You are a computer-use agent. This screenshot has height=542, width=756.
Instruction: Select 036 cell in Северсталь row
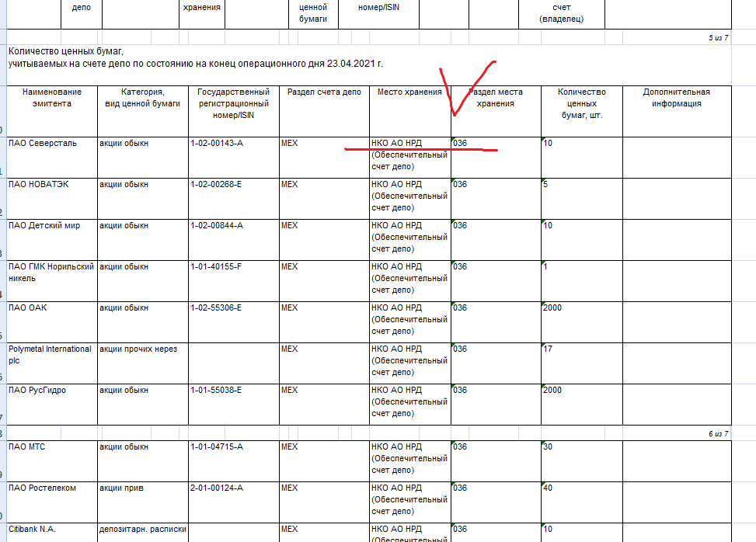pos(496,158)
